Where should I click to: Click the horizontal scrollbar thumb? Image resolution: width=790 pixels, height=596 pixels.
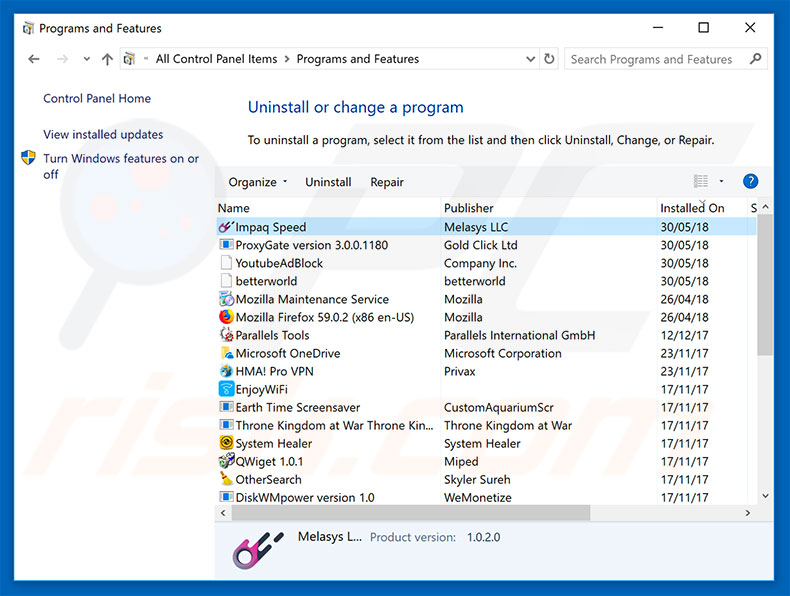coord(411,513)
